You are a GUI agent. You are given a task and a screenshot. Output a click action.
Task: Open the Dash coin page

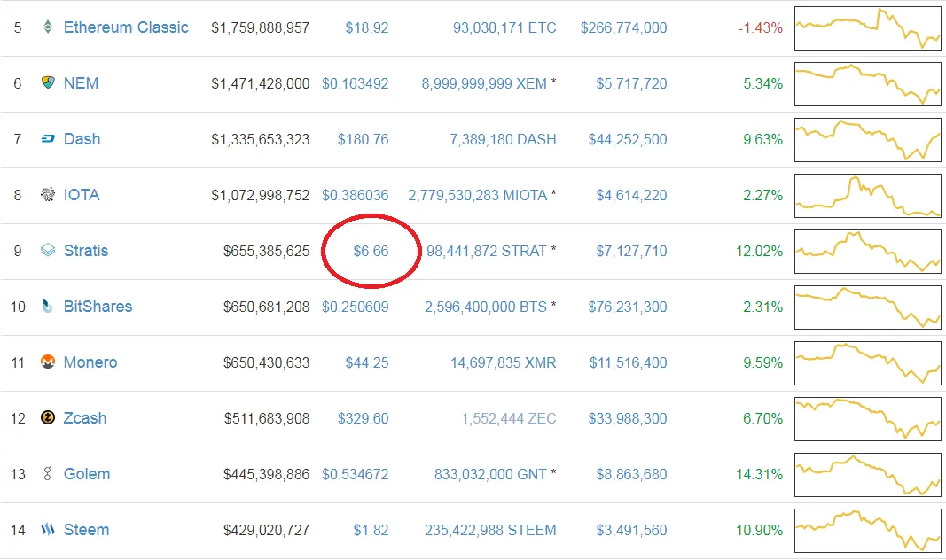[82, 139]
